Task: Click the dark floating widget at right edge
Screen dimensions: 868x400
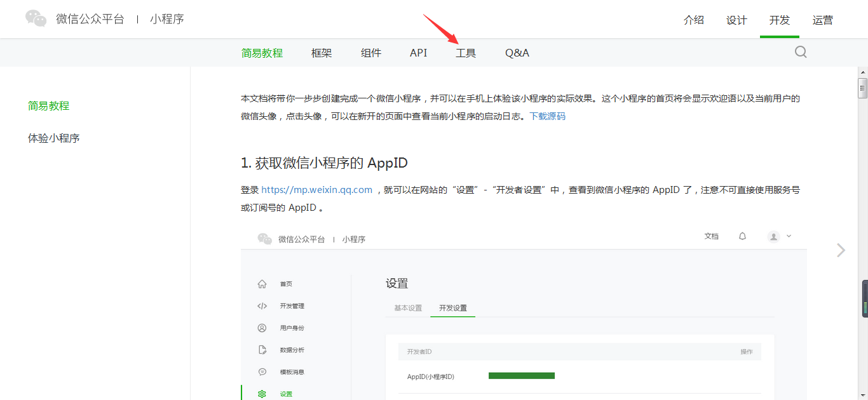Action: pyautogui.click(x=864, y=298)
